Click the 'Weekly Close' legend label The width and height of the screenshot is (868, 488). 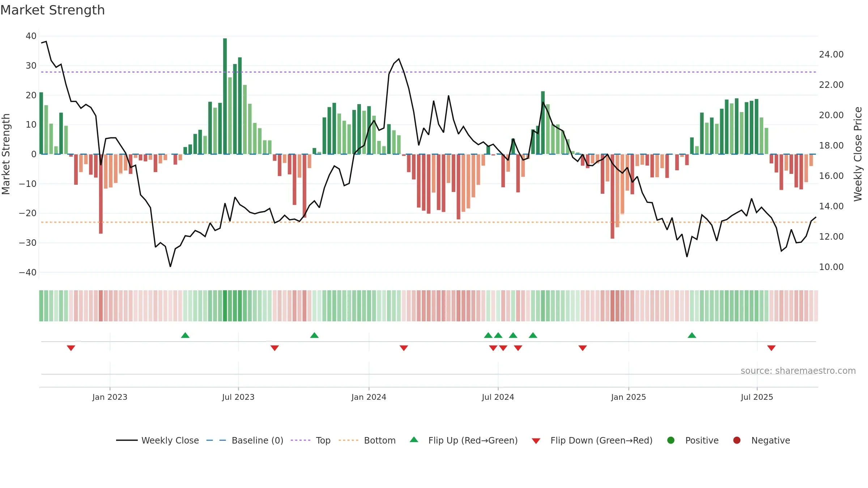click(170, 440)
